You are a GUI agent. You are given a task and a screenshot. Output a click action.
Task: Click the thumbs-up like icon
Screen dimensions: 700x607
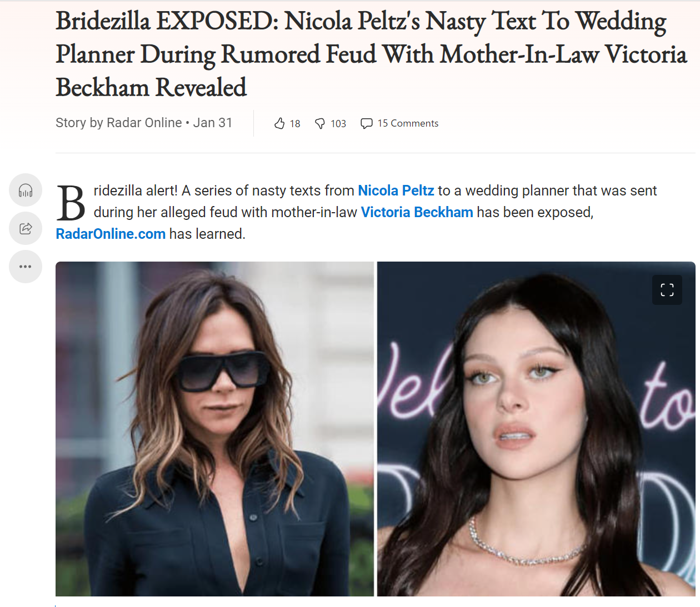click(x=279, y=123)
